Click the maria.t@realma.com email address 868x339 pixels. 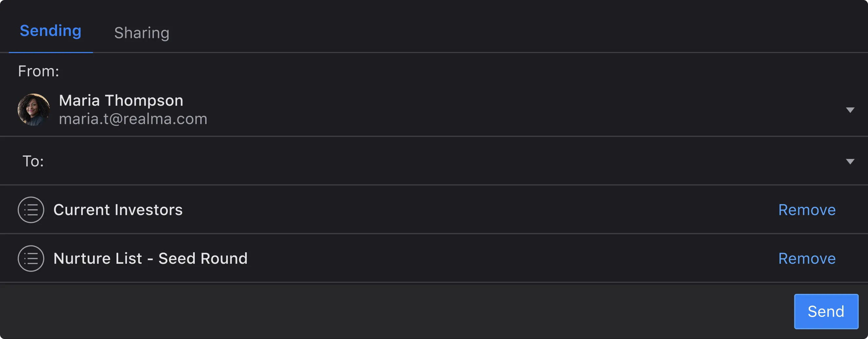133,118
